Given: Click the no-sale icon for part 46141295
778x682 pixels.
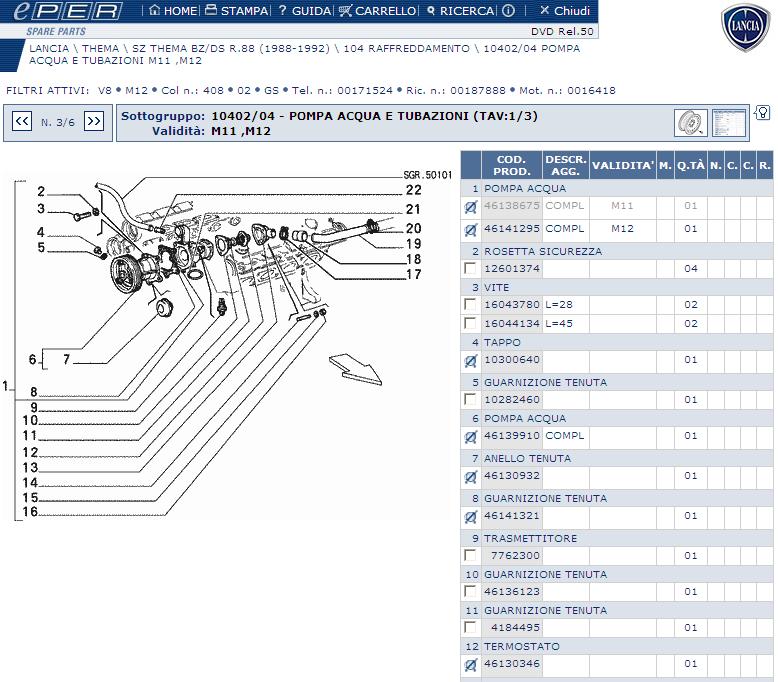Looking at the screenshot, I should pyautogui.click(x=470, y=230).
